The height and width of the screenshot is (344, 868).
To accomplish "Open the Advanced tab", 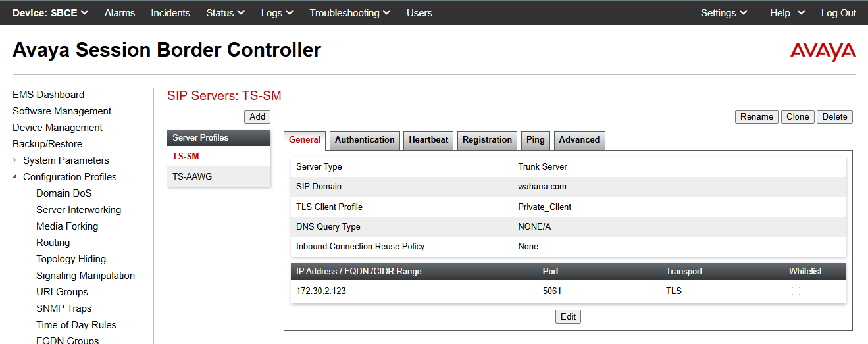I will [579, 140].
